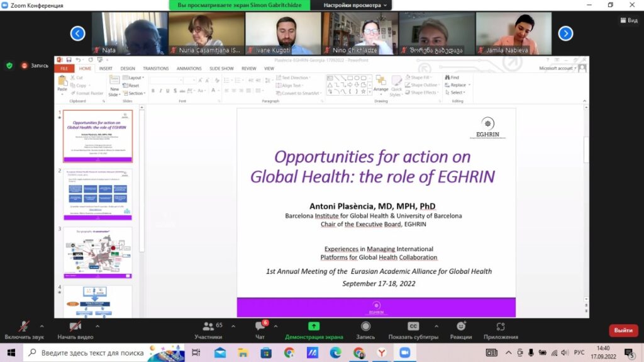Click the New Slide icon

pos(114,81)
